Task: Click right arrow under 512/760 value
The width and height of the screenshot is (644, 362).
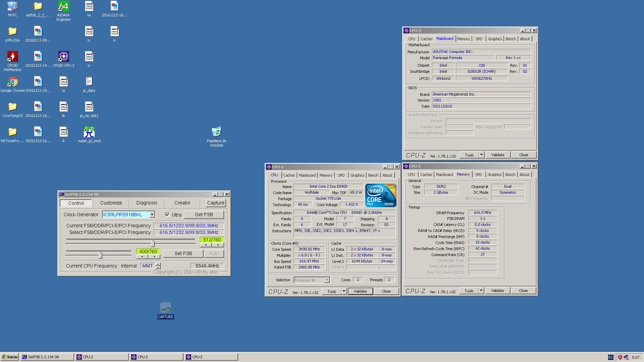Action: coord(218,245)
